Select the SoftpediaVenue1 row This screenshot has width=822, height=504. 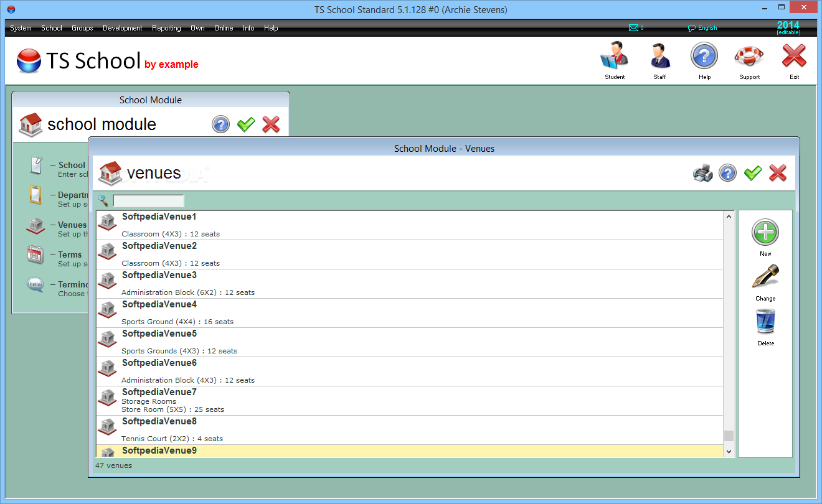[410, 225]
